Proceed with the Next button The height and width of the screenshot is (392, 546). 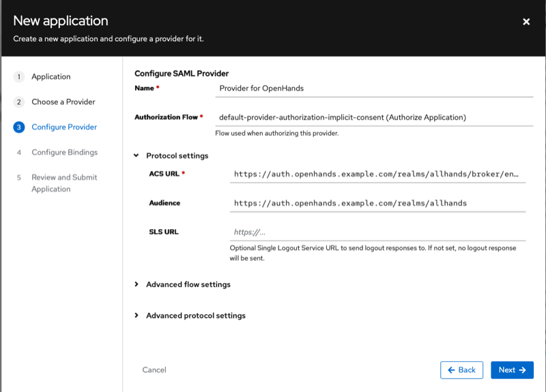pos(512,370)
